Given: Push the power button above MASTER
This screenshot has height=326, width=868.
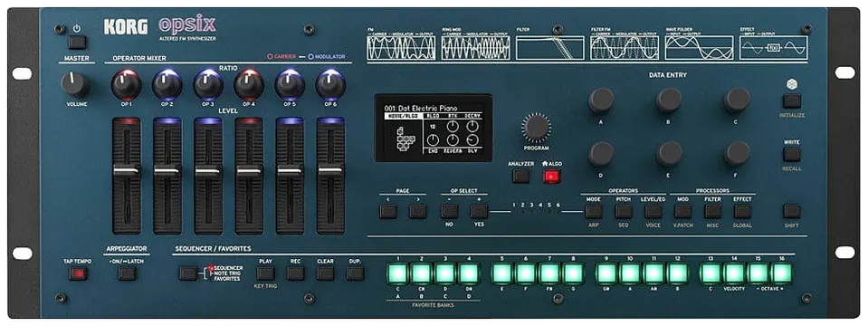Looking at the screenshot, I should [x=77, y=42].
